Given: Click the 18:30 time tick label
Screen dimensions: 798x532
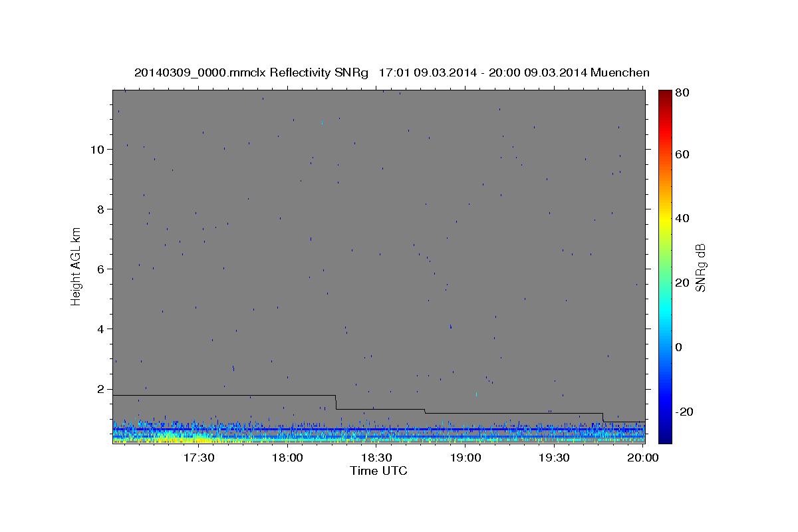Looking at the screenshot, I should (376, 458).
